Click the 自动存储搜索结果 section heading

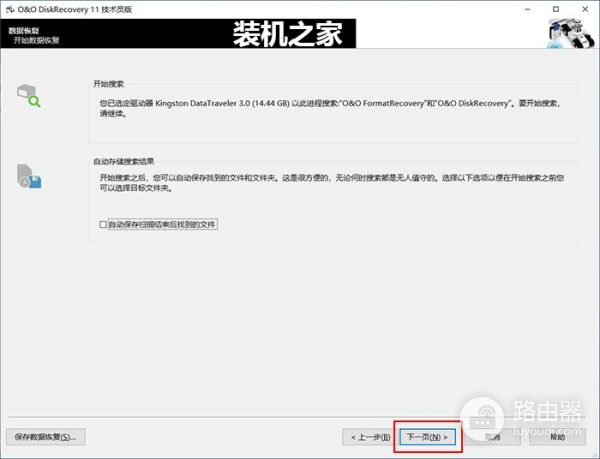pos(124,161)
